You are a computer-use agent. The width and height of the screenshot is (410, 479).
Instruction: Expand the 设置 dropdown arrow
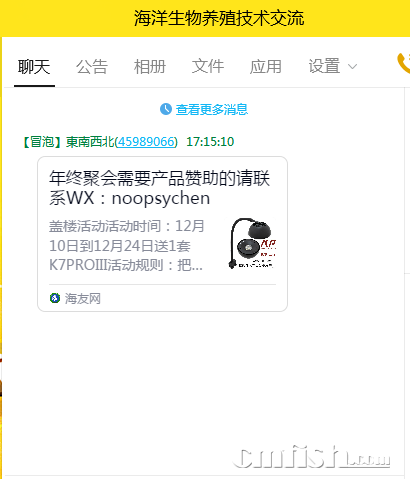point(352,66)
